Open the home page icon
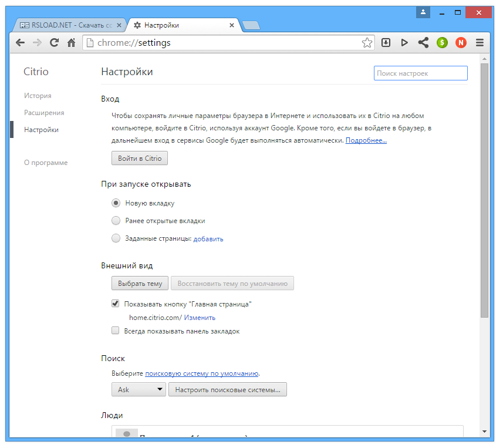The width and height of the screenshot is (503, 448). (x=71, y=42)
